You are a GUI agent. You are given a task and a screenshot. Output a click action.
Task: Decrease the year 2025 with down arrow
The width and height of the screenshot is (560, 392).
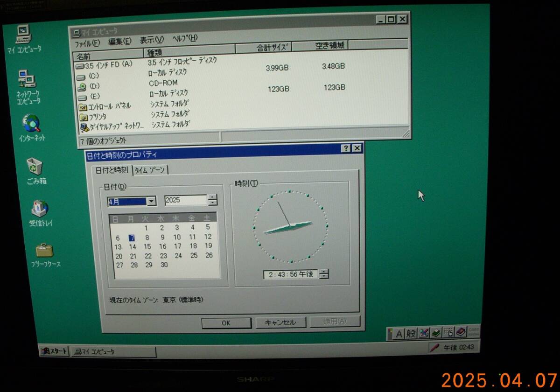(213, 203)
